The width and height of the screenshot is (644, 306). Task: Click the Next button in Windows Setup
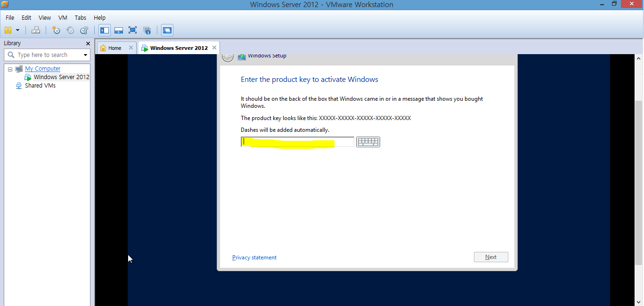[x=491, y=257]
